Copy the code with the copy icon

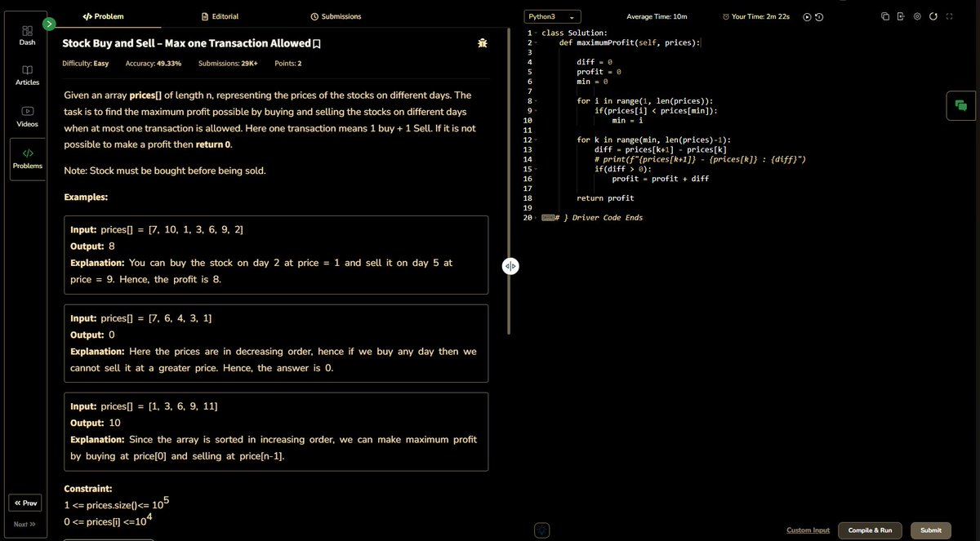[885, 16]
